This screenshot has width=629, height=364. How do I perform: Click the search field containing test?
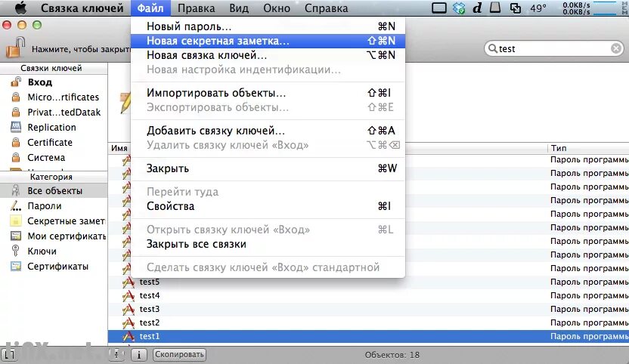[554, 48]
